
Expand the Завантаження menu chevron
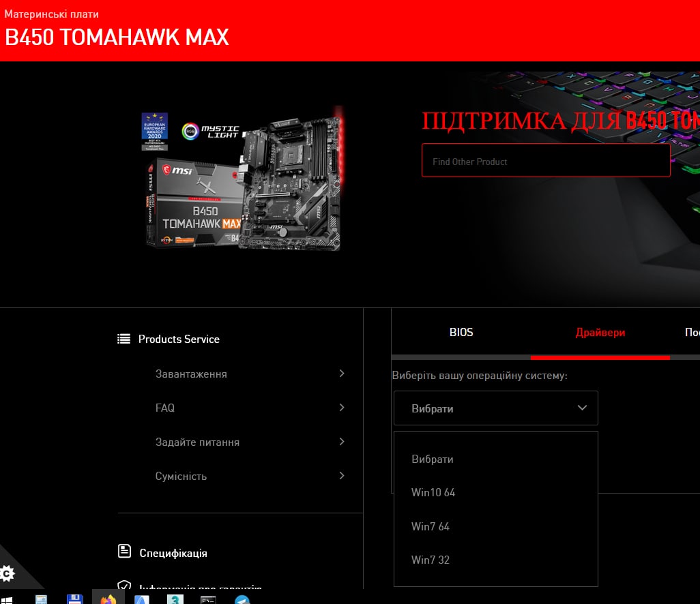pyautogui.click(x=342, y=374)
